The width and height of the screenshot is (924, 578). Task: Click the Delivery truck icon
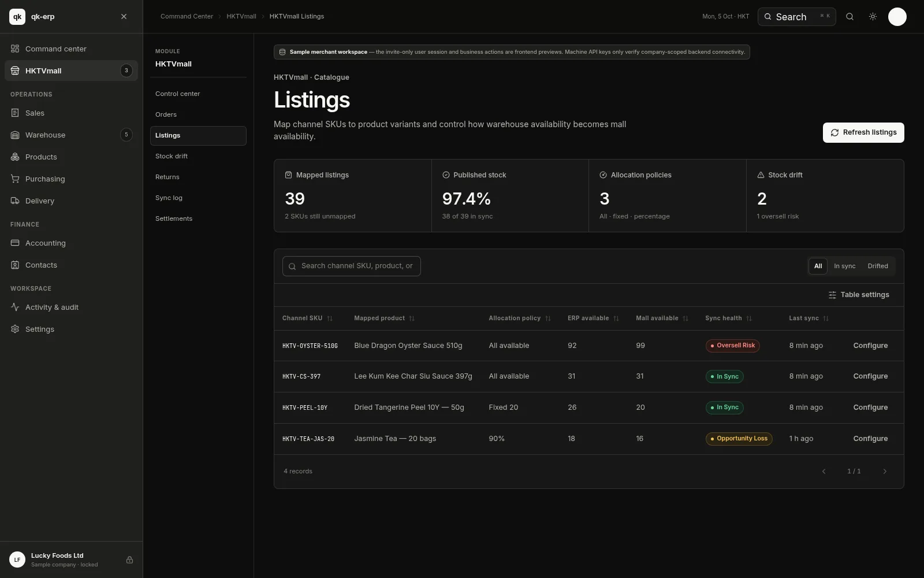pyautogui.click(x=15, y=201)
